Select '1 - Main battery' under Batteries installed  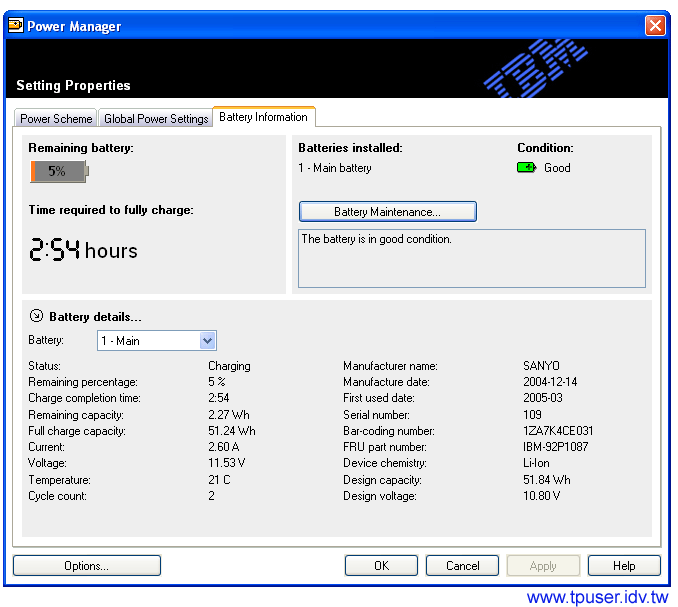[335, 168]
